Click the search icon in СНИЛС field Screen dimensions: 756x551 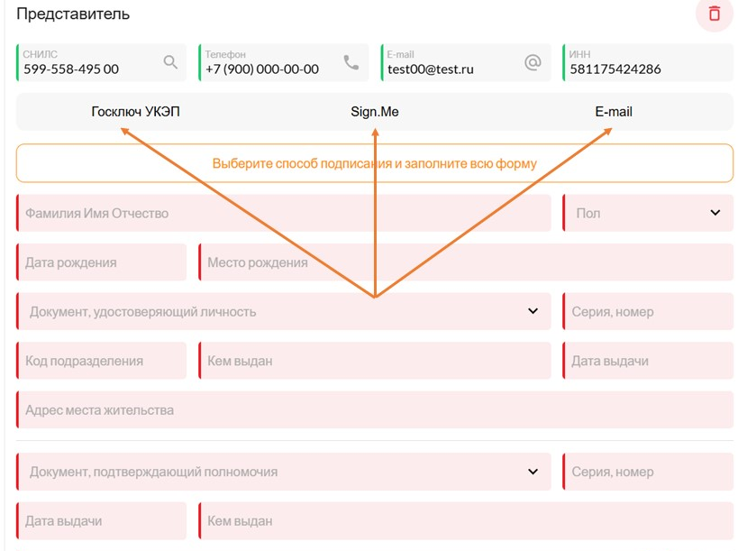[170, 62]
